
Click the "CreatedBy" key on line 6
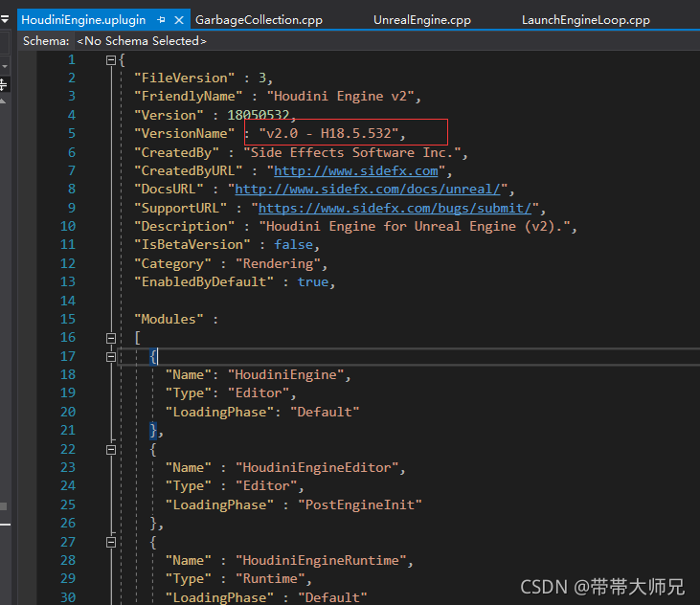point(176,152)
